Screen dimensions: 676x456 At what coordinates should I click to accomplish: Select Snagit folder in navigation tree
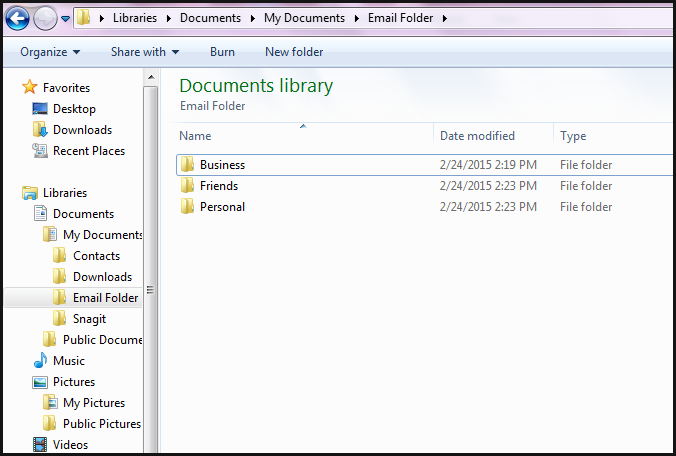[89, 319]
